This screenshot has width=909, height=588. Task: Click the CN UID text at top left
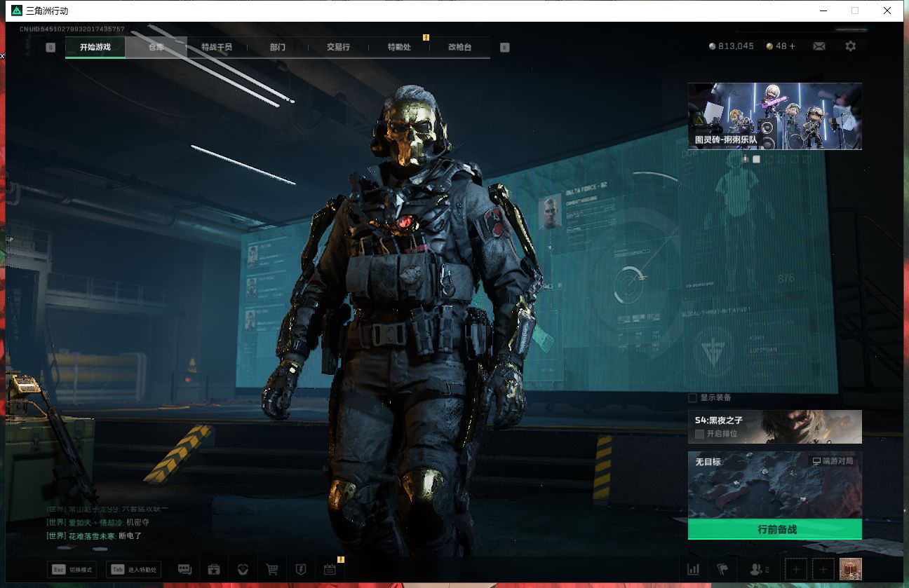click(x=72, y=29)
